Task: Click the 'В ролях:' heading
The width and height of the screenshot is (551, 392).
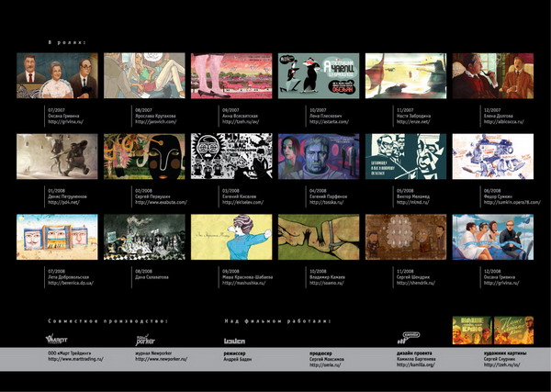Action: click(x=67, y=42)
